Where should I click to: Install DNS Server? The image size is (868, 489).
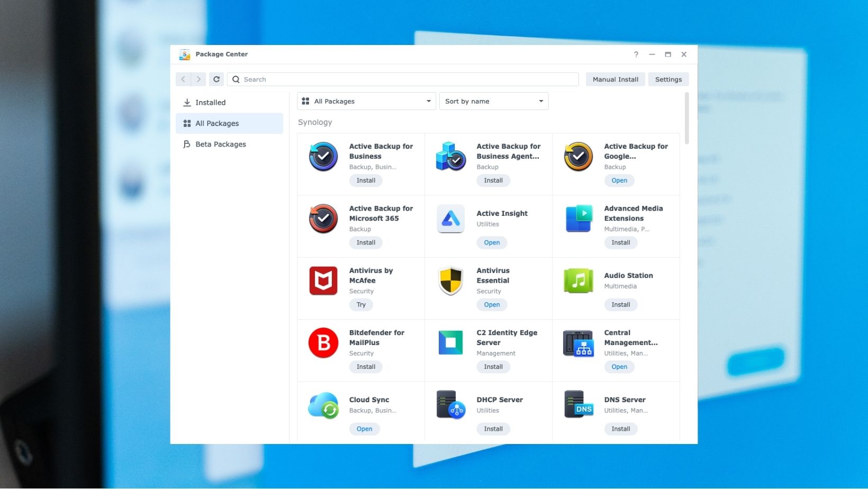[x=621, y=429]
